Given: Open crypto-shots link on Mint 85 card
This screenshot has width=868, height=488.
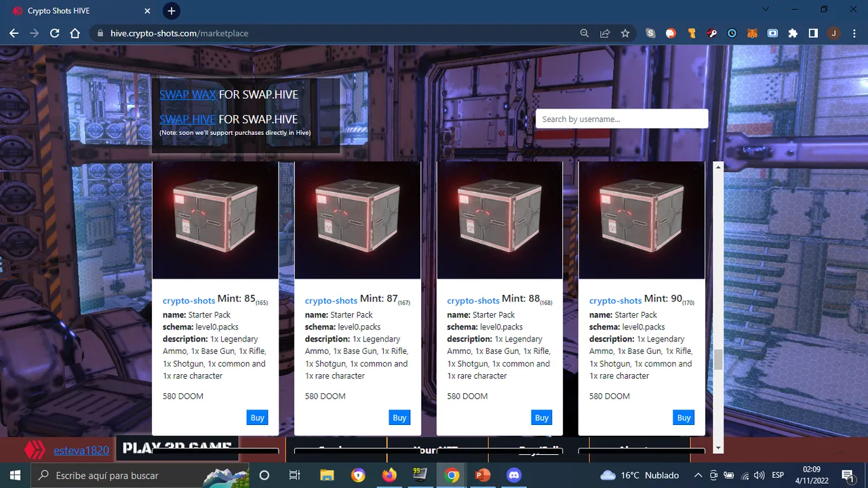Looking at the screenshot, I should click(x=189, y=300).
